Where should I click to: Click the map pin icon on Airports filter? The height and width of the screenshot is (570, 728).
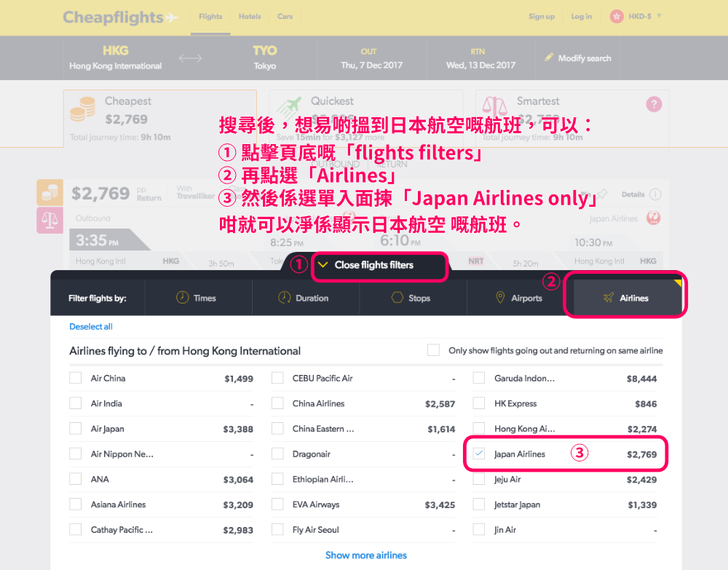(500, 298)
